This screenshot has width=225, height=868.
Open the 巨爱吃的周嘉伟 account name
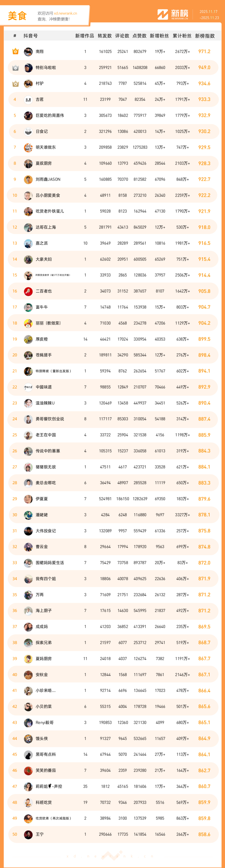tap(50, 116)
